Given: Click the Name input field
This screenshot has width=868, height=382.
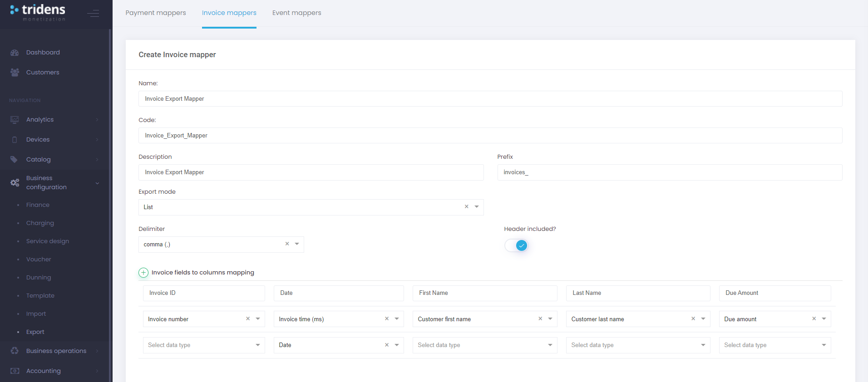Looking at the screenshot, I should [490, 99].
